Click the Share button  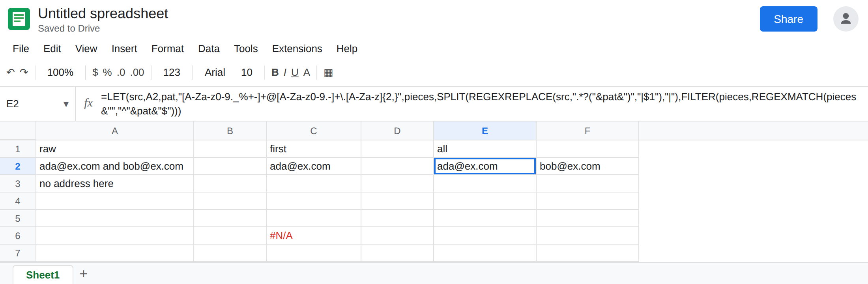click(788, 19)
